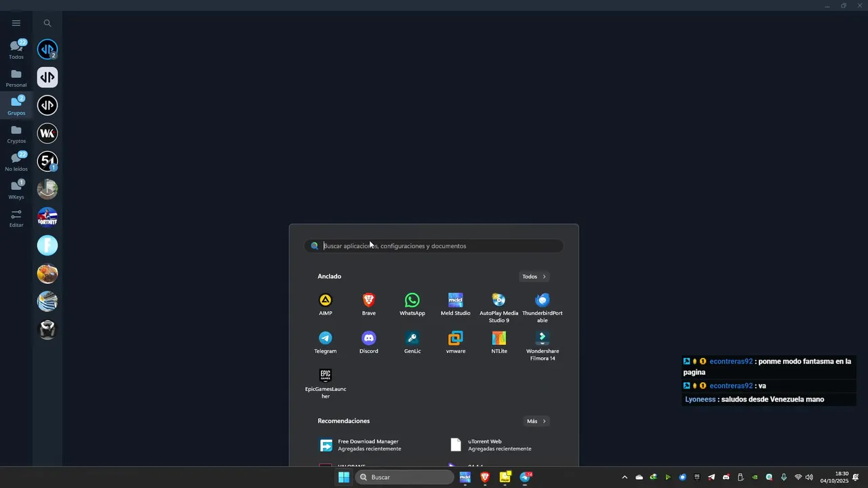Expand the hidden tray icons chevron
The height and width of the screenshot is (488, 868).
pyautogui.click(x=625, y=477)
